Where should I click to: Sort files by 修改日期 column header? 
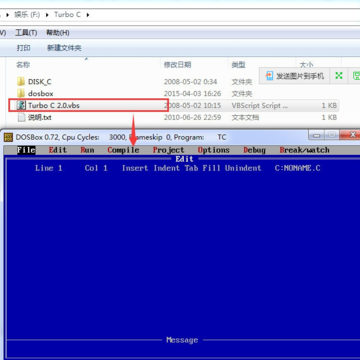177,65
